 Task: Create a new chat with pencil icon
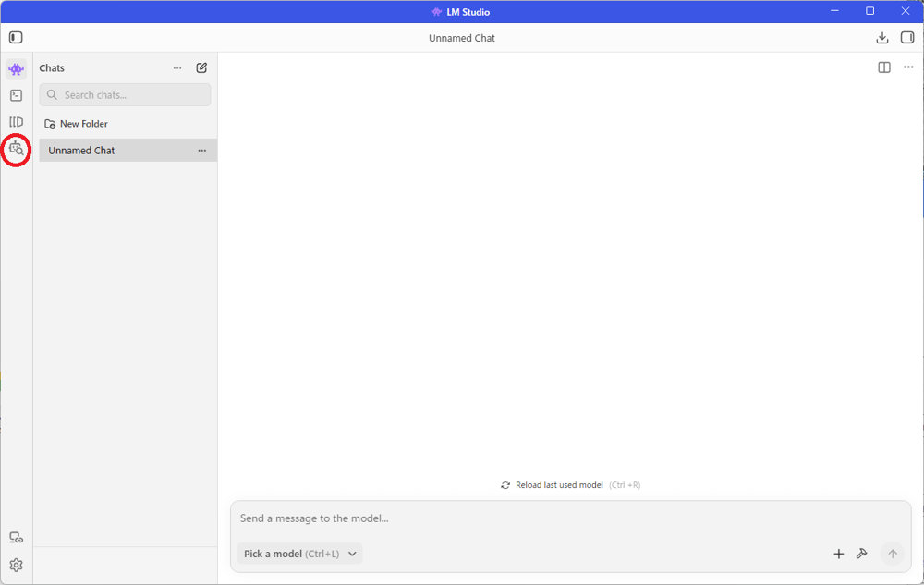click(x=201, y=68)
